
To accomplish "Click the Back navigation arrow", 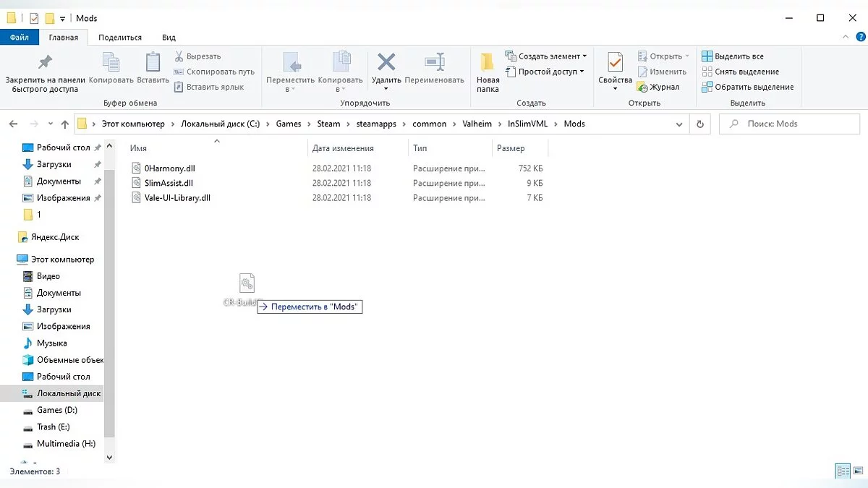I will point(14,124).
